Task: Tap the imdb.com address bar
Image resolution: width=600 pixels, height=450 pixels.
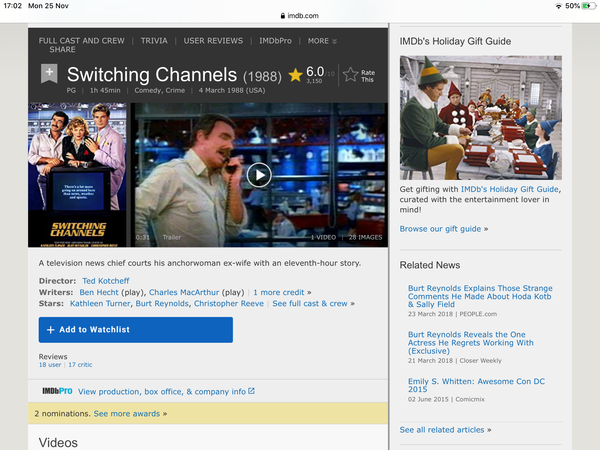Action: pos(300,16)
